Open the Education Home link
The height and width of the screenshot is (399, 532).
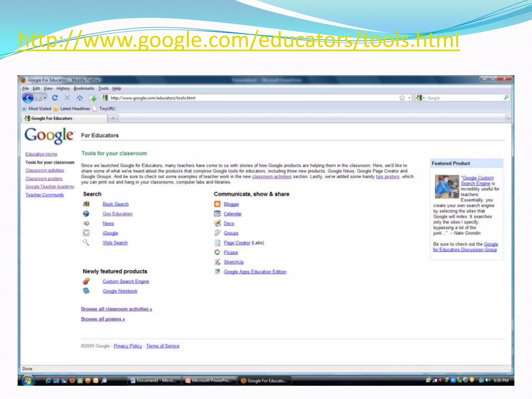(41, 154)
